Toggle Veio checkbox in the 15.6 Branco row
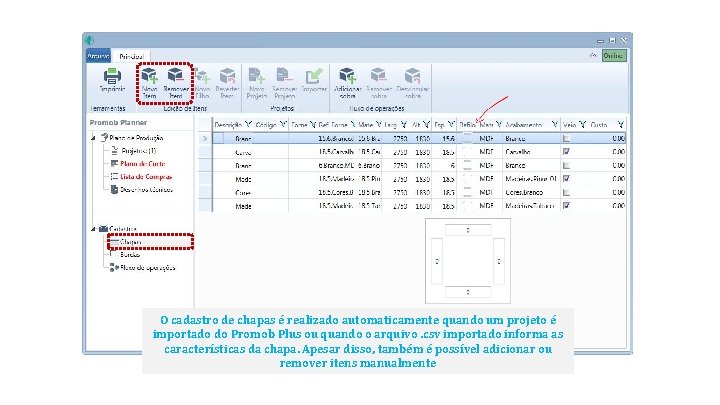The width and height of the screenshot is (720, 405). click(566, 138)
